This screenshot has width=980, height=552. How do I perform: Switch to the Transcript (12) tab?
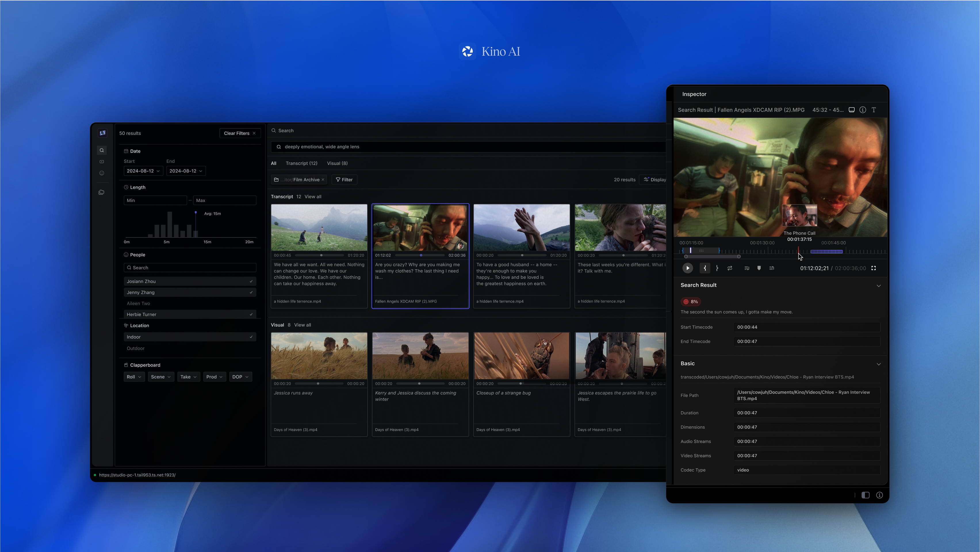point(301,164)
